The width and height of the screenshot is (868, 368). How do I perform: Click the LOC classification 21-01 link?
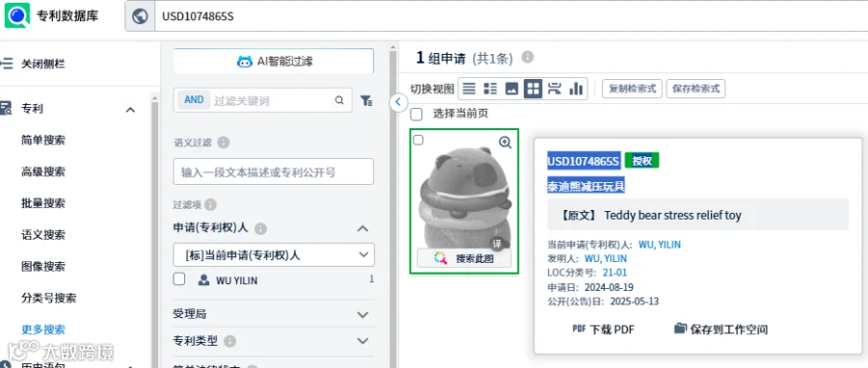point(615,273)
